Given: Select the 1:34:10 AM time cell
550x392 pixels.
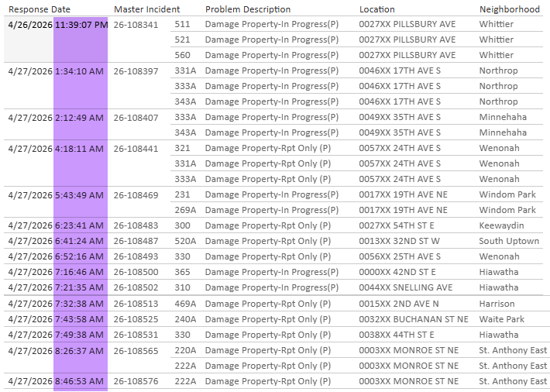Looking at the screenshot, I should pyautogui.click(x=79, y=71).
